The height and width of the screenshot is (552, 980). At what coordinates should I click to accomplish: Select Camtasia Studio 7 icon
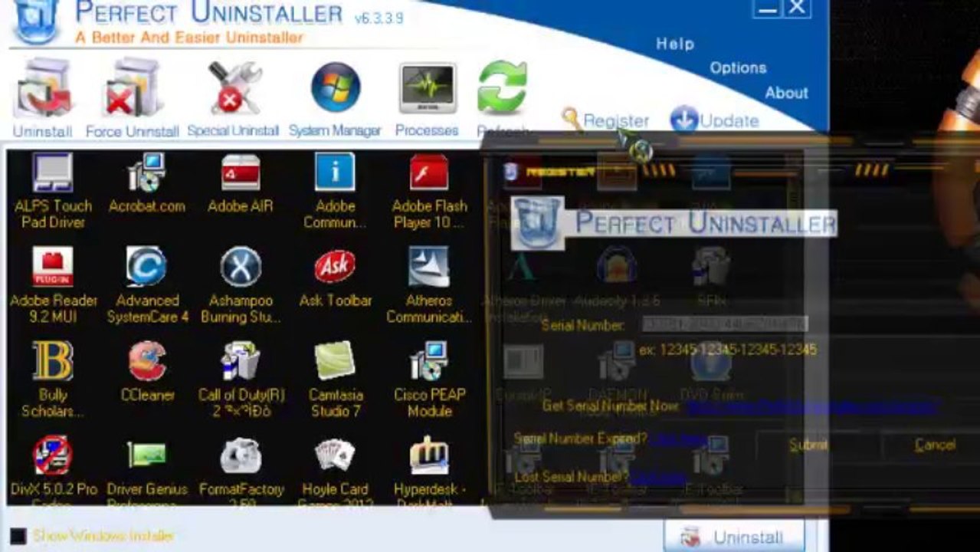click(x=335, y=379)
